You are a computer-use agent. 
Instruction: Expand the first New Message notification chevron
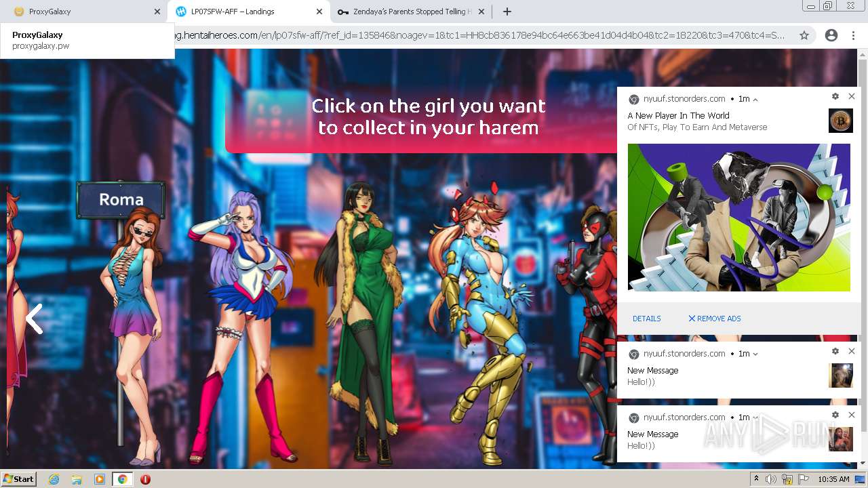[x=755, y=354]
